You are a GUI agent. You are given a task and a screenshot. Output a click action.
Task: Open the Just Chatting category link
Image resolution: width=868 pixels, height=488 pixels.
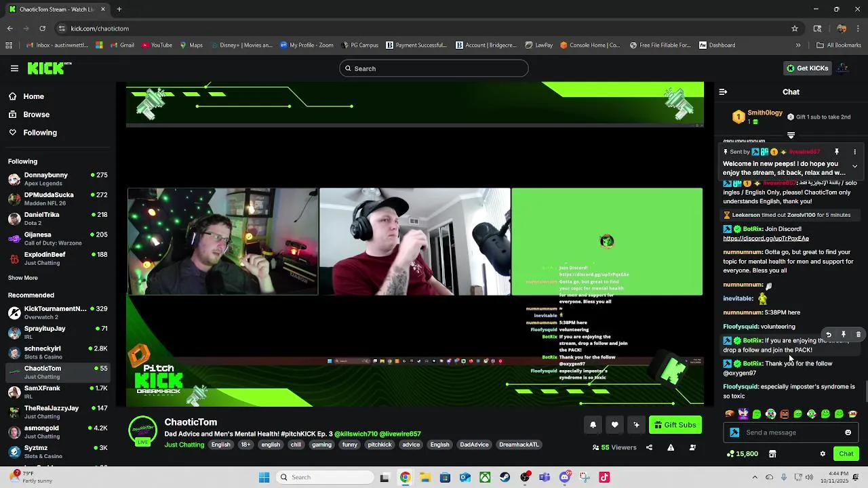tap(184, 445)
